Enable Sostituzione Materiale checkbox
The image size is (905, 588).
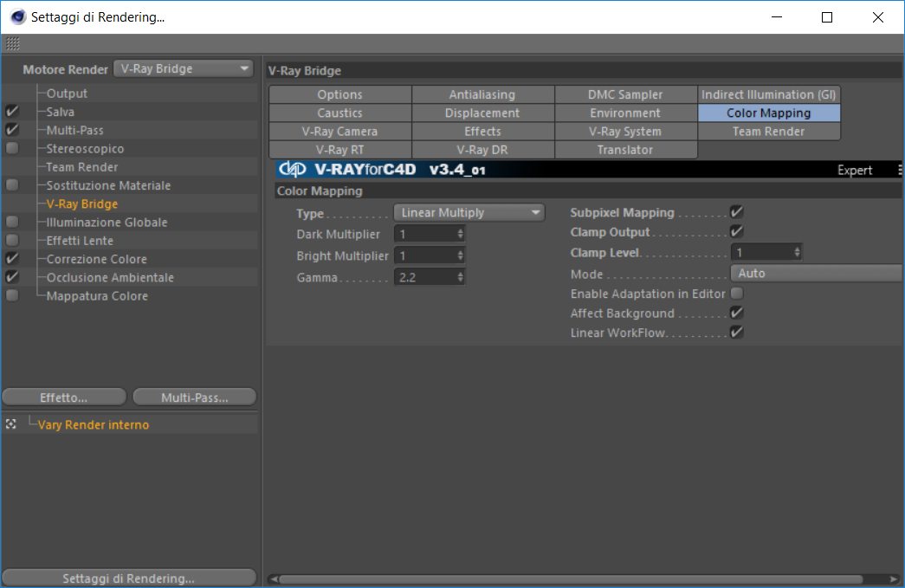(x=12, y=185)
